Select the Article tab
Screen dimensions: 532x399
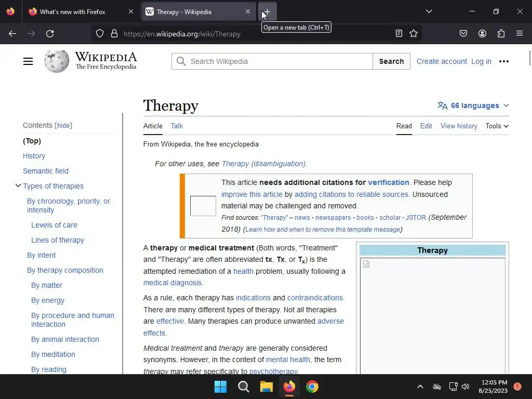click(x=153, y=126)
